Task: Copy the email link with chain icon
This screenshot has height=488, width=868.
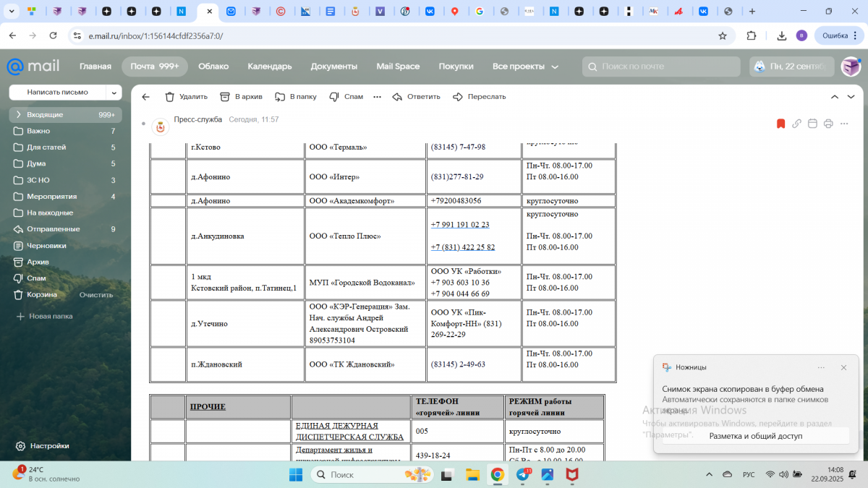Action: click(796, 124)
